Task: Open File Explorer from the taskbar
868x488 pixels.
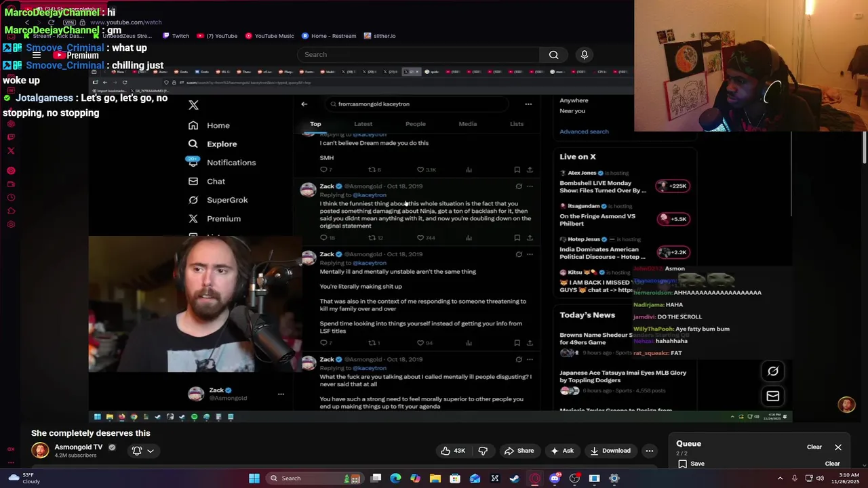Action: 435,479
